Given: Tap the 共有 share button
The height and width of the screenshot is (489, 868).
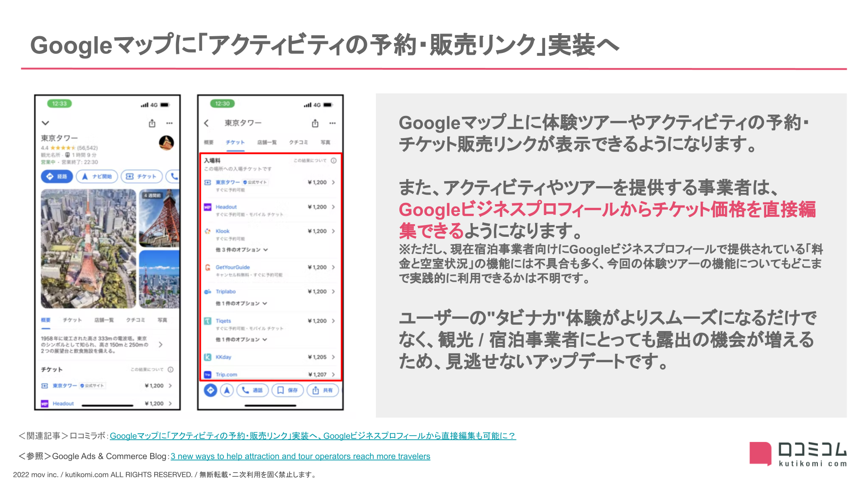Looking at the screenshot, I should pyautogui.click(x=323, y=390).
